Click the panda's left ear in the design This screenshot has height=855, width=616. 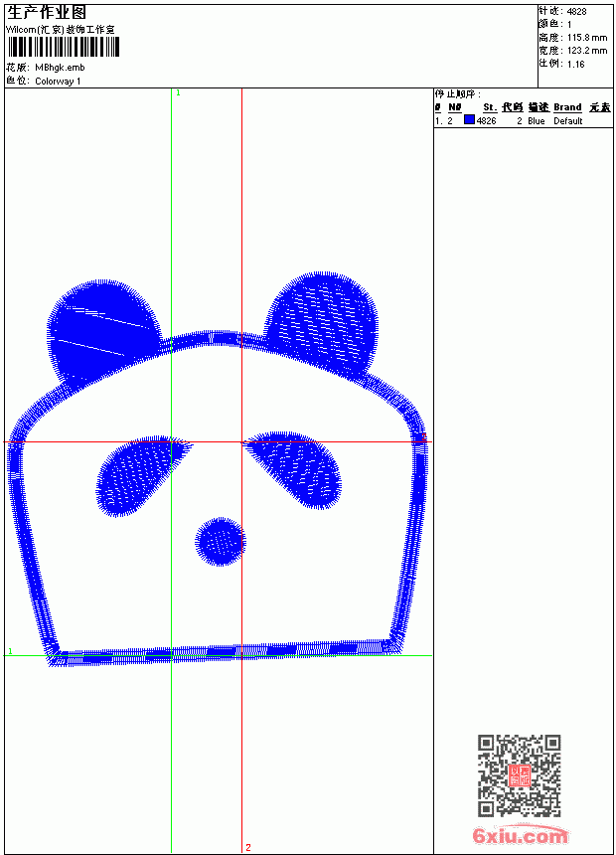point(103,333)
